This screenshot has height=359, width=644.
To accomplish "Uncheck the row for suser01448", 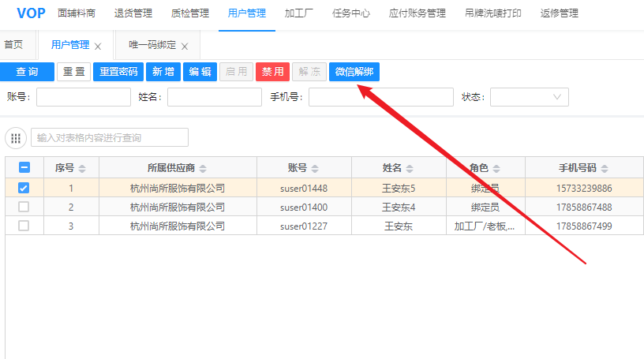I will (x=24, y=188).
